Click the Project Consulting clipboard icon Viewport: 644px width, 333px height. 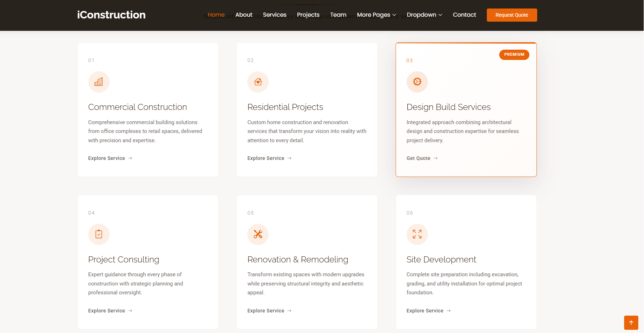coord(99,234)
